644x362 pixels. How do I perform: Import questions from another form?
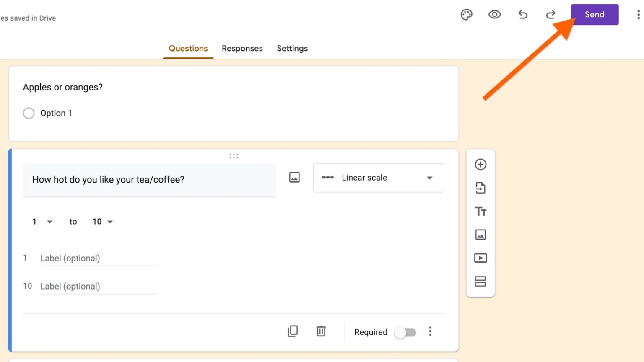(x=480, y=188)
